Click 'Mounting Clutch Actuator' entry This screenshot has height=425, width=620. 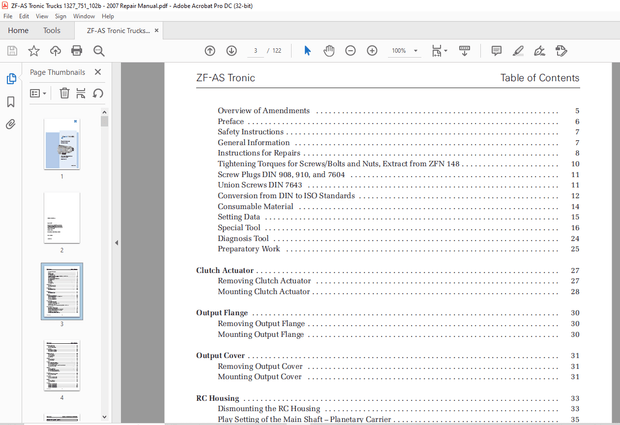pos(264,292)
